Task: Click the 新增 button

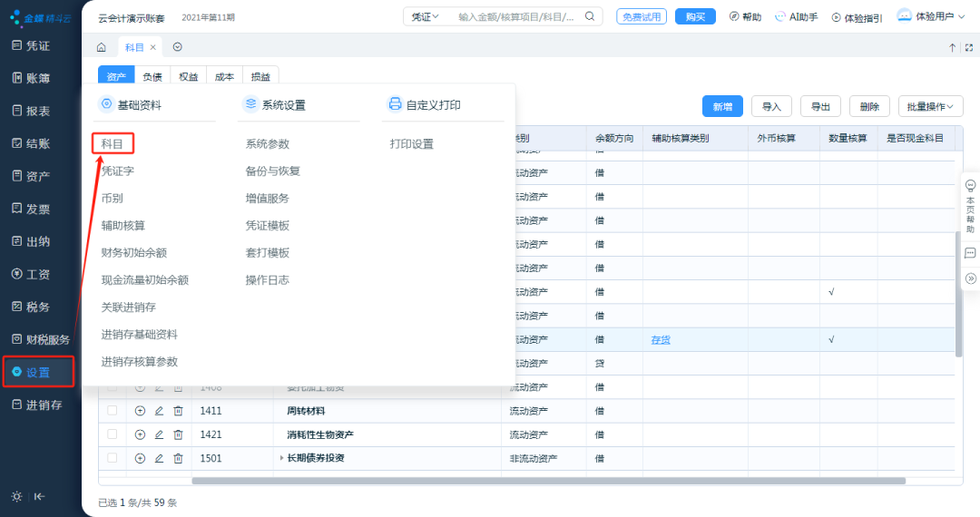Action: click(x=722, y=106)
